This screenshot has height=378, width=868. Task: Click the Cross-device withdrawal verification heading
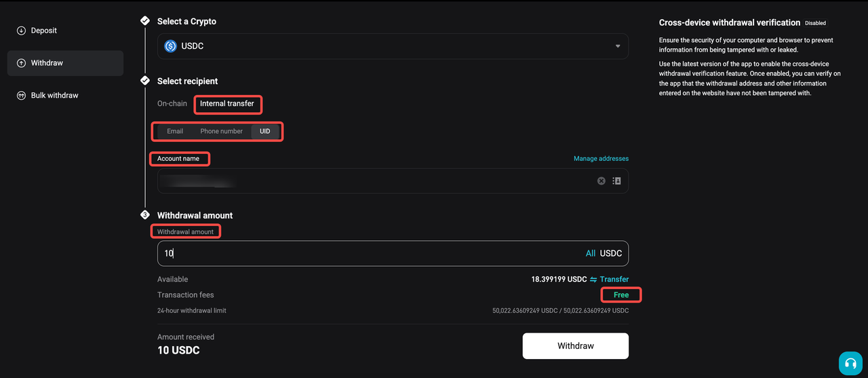[730, 23]
